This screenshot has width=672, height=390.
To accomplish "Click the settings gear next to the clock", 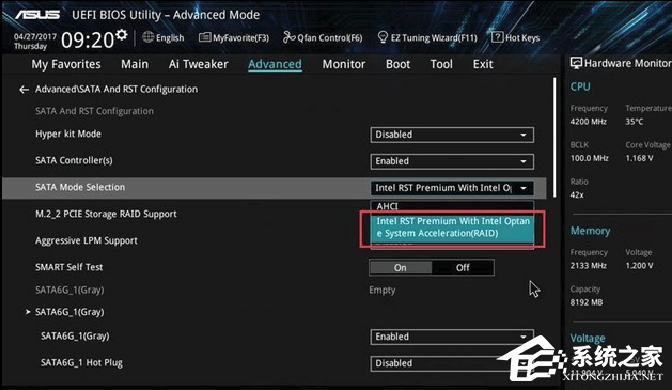I will pyautogui.click(x=122, y=35).
